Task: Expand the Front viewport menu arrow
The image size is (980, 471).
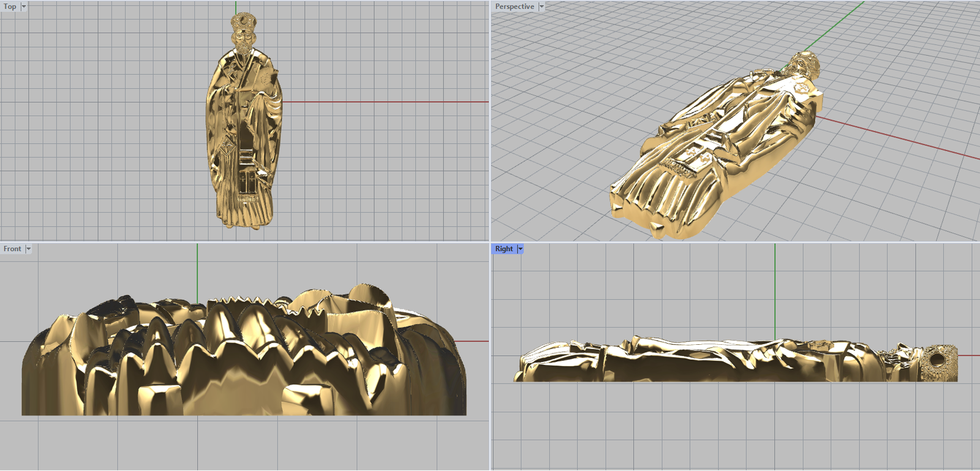Action: [28, 249]
